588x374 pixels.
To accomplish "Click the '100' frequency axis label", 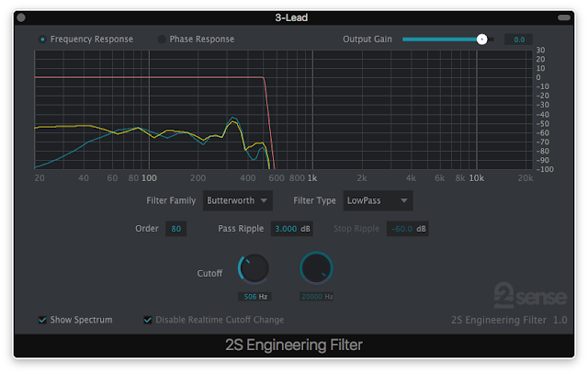I will tap(149, 178).
